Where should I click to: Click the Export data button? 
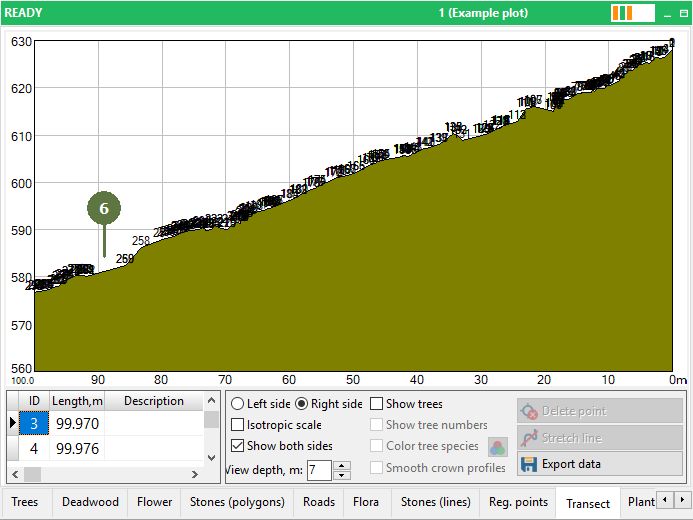[x=599, y=464]
